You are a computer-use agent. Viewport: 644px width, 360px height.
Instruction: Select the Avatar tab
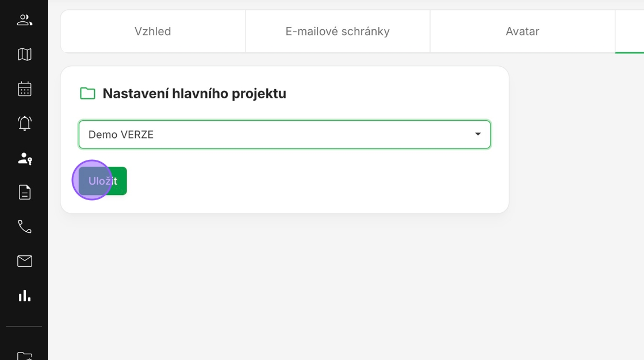(522, 32)
